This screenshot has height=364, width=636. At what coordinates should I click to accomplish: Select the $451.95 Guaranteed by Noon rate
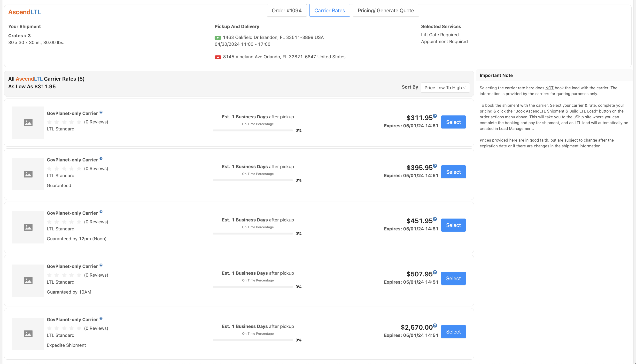[x=453, y=225]
